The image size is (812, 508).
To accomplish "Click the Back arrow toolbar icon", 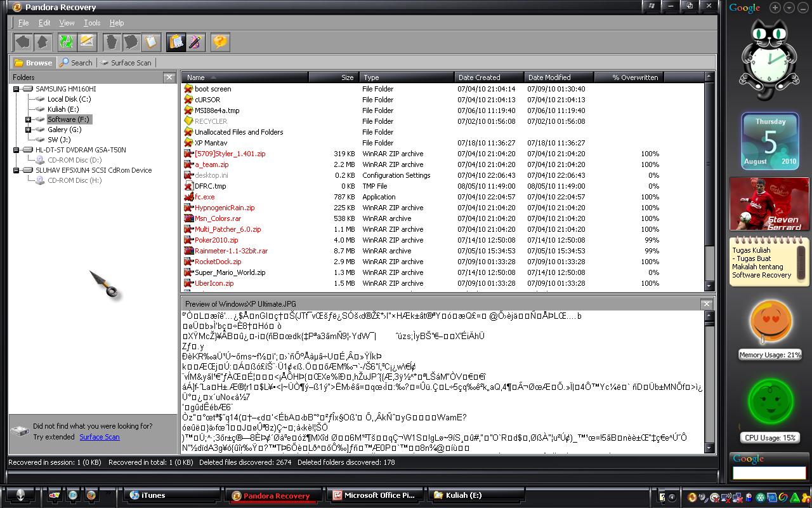I will [x=23, y=42].
